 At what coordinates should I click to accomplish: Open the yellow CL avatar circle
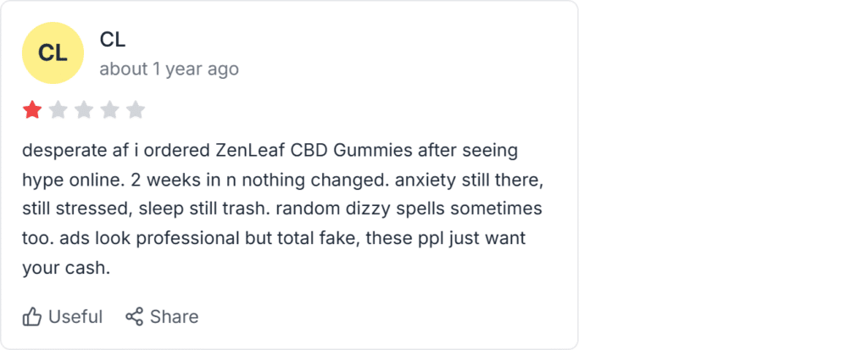click(x=53, y=53)
